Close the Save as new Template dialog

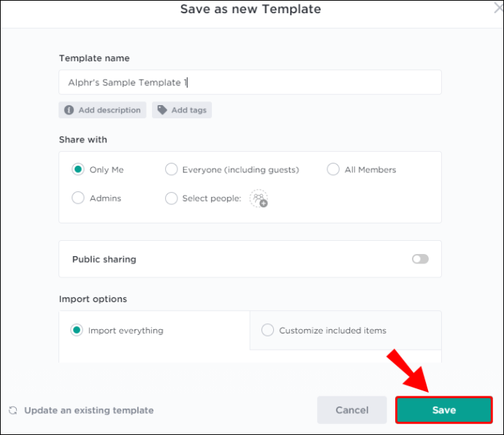tap(498, 9)
